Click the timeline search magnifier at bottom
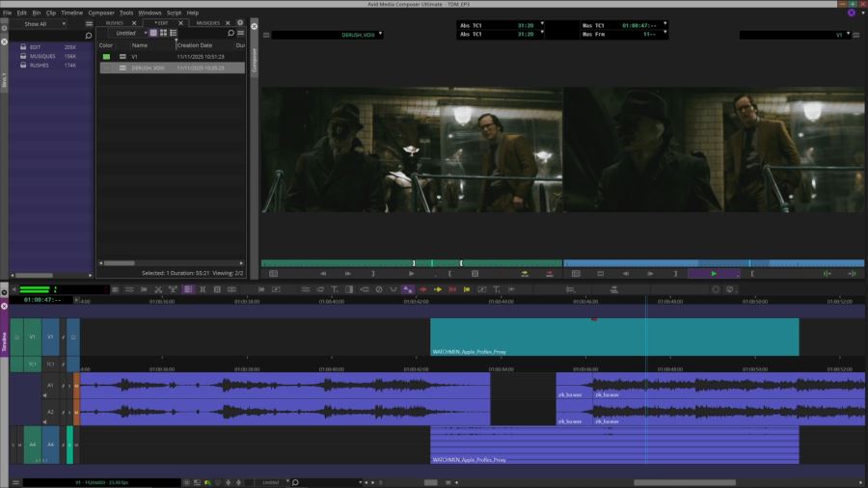Image resolution: width=868 pixels, height=488 pixels. [x=296, y=482]
